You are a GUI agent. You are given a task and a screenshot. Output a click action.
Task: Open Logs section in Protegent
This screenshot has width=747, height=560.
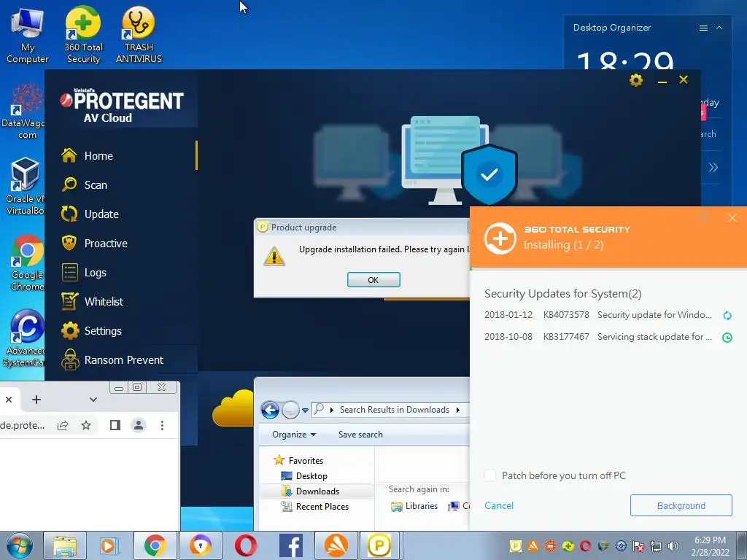point(95,273)
